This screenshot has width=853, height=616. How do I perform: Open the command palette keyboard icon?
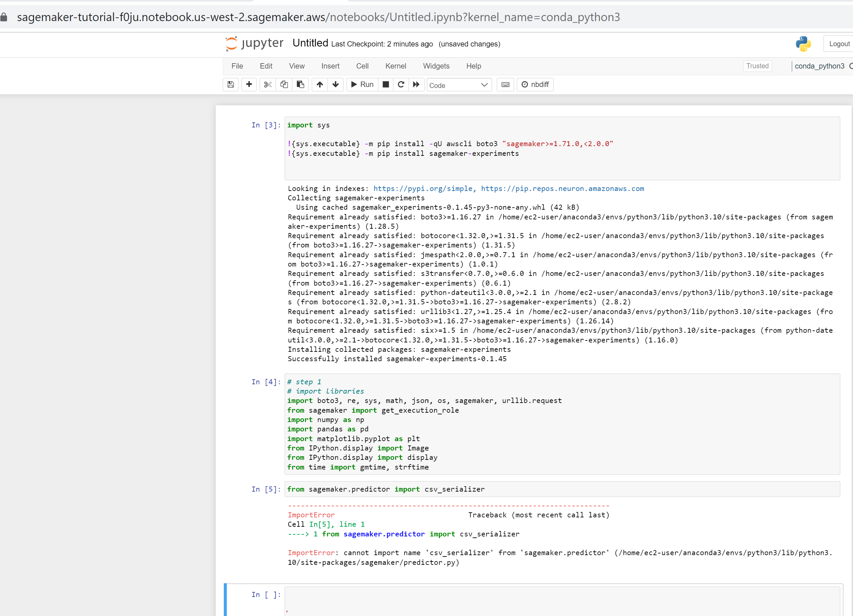pos(505,85)
